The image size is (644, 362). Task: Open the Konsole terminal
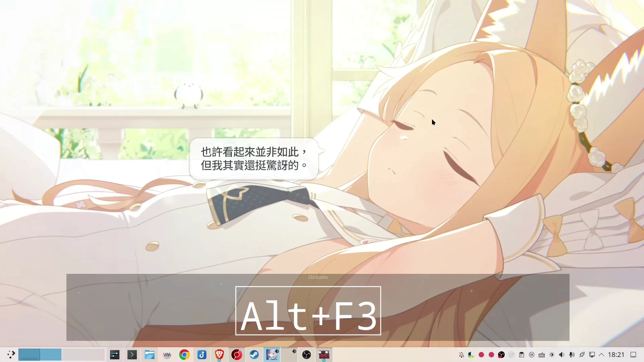(x=132, y=355)
